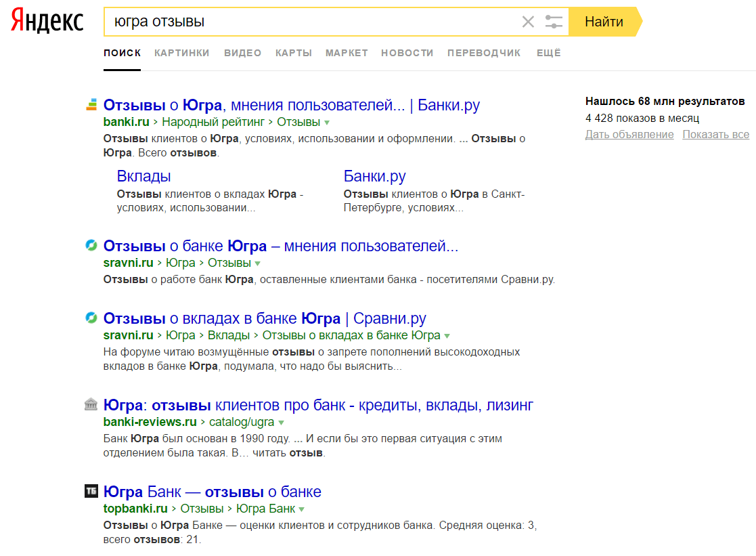Image resolution: width=756 pixels, height=556 pixels.
Task: Click the Yandex logo
Action: [x=47, y=20]
